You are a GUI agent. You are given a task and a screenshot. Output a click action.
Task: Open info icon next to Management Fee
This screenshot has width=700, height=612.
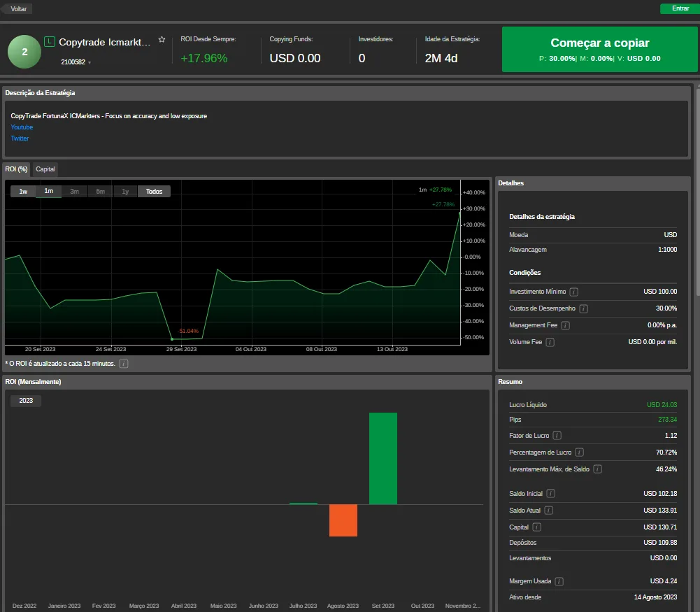click(x=565, y=325)
